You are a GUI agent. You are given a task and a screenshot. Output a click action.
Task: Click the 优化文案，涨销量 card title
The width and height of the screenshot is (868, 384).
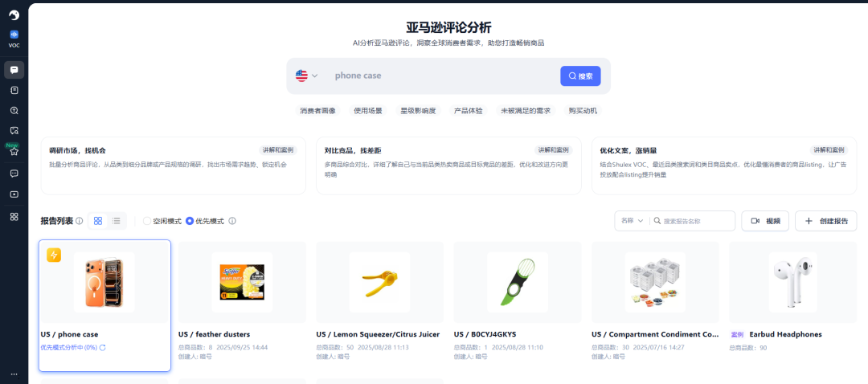[628, 150]
